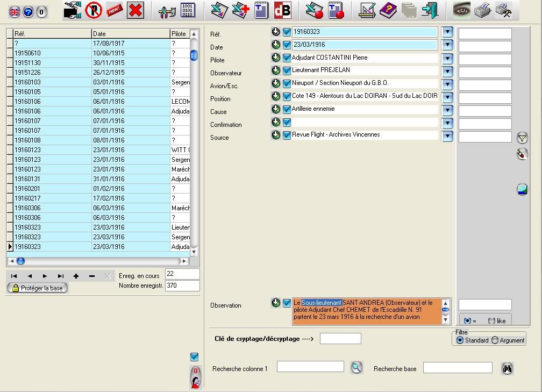Go to next record arrow button
This screenshot has height=392, width=542.
45,276
